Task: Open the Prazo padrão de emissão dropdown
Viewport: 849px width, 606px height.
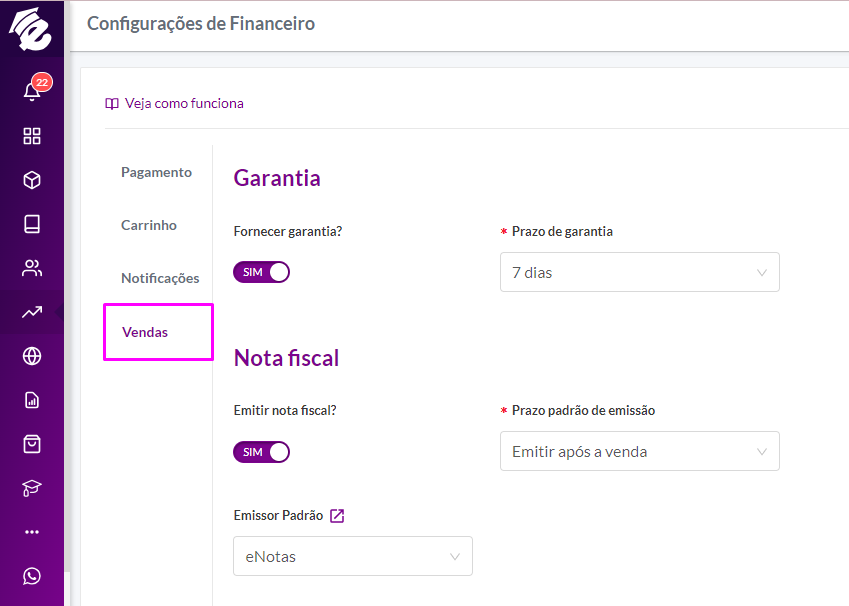Action: tap(639, 451)
